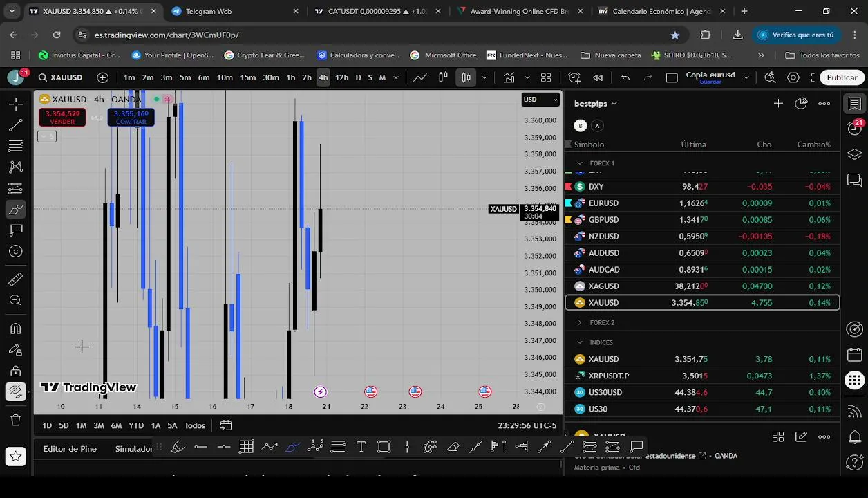Select the trend line drawing tool
The height and width of the screenshot is (498, 868).
click(x=15, y=125)
